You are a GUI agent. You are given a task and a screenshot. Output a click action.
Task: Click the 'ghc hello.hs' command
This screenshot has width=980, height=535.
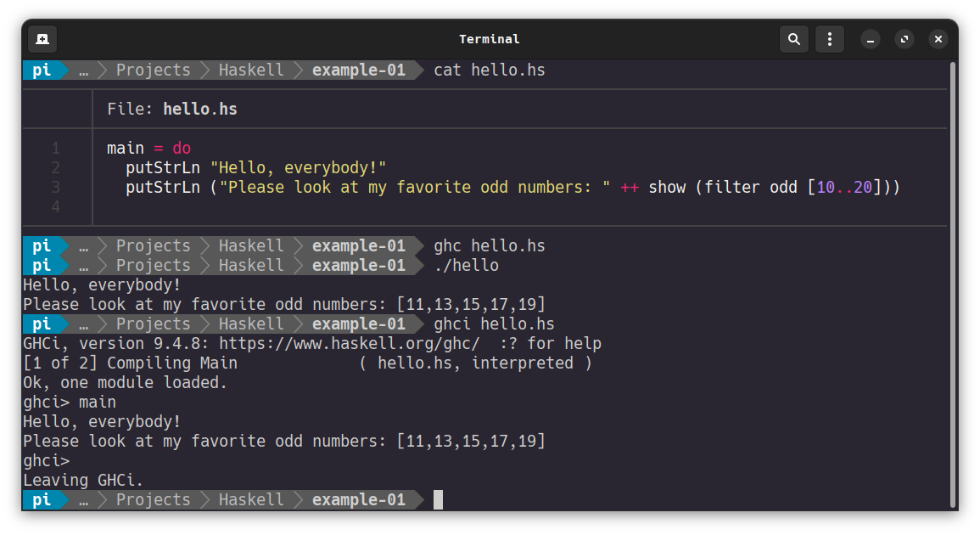click(490, 246)
